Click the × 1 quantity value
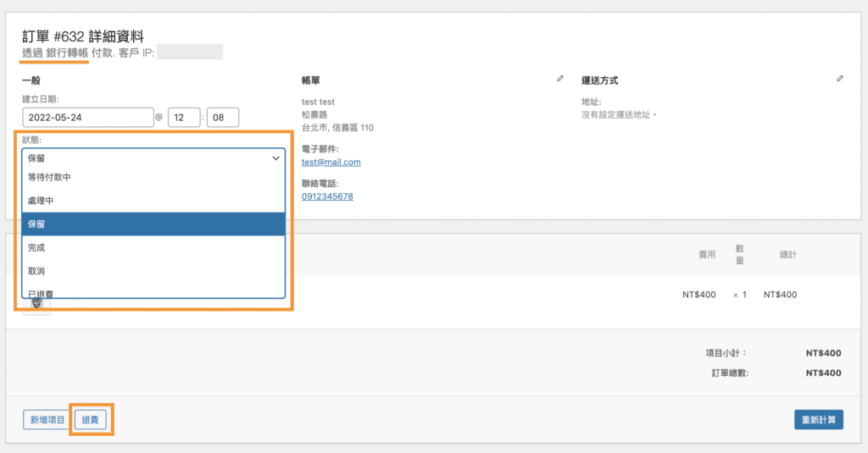The width and height of the screenshot is (868, 453). [739, 295]
